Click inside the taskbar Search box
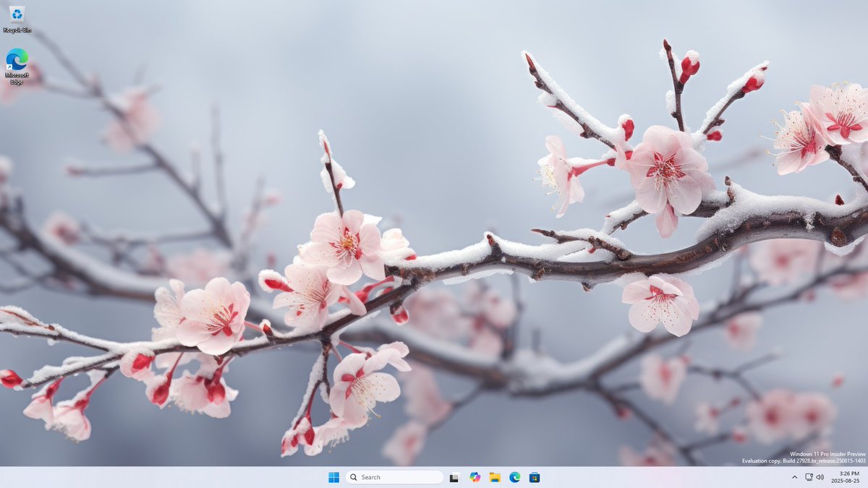This screenshot has height=488, width=868. click(394, 477)
